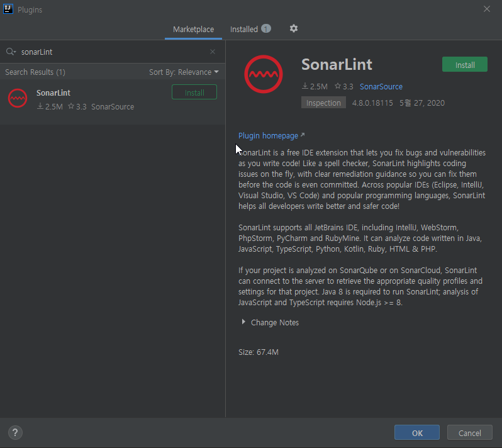The height and width of the screenshot is (448, 502).
Task: Open the SonarSource vendor link
Action: coord(381,87)
